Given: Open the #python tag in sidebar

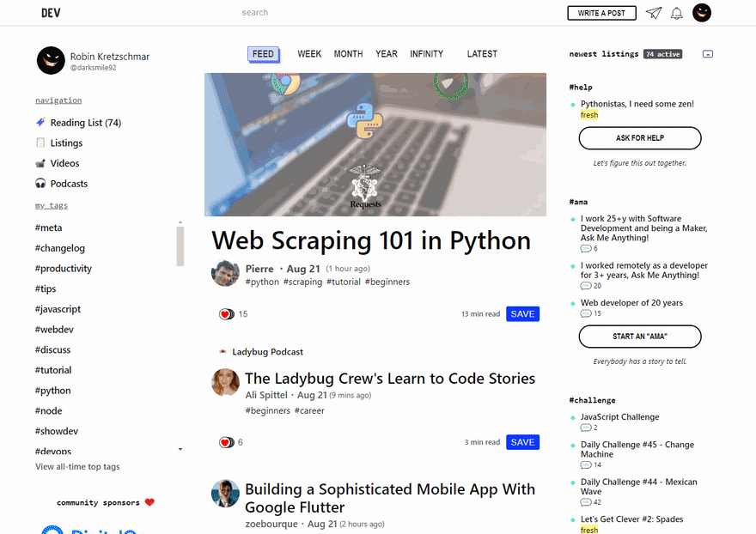Looking at the screenshot, I should coord(52,391).
